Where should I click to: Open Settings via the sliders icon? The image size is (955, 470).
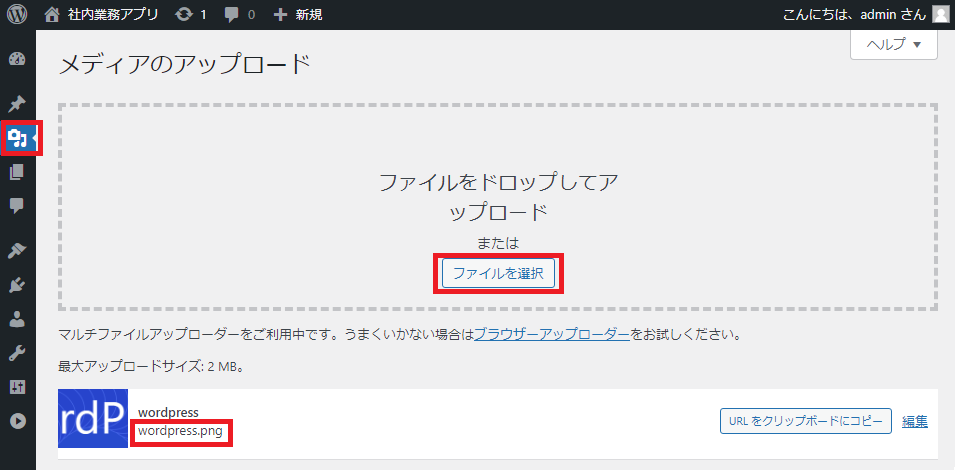pyautogui.click(x=17, y=387)
